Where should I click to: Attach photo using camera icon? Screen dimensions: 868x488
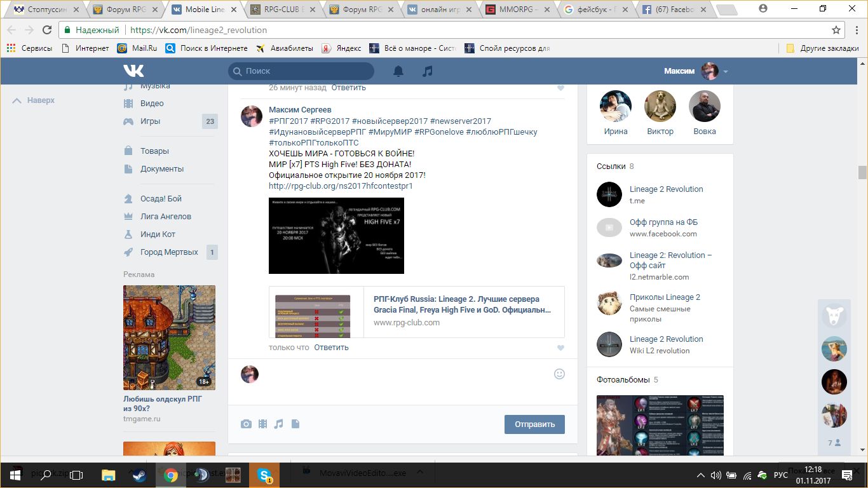click(x=246, y=424)
